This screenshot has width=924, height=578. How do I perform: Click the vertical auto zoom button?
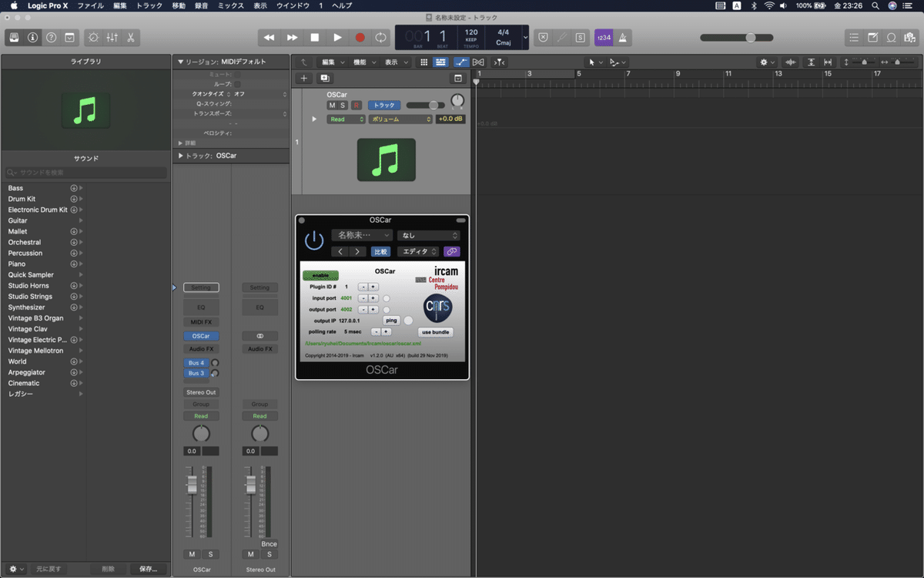click(x=811, y=62)
